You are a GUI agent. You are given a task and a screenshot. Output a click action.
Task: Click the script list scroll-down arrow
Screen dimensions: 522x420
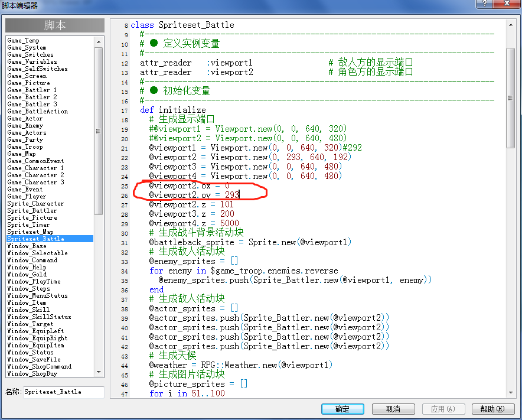point(99,372)
